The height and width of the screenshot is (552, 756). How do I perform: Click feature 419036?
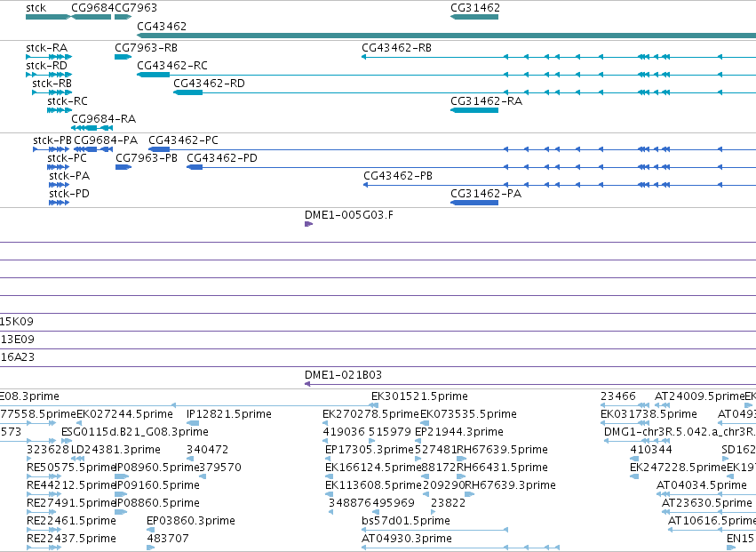click(325, 441)
